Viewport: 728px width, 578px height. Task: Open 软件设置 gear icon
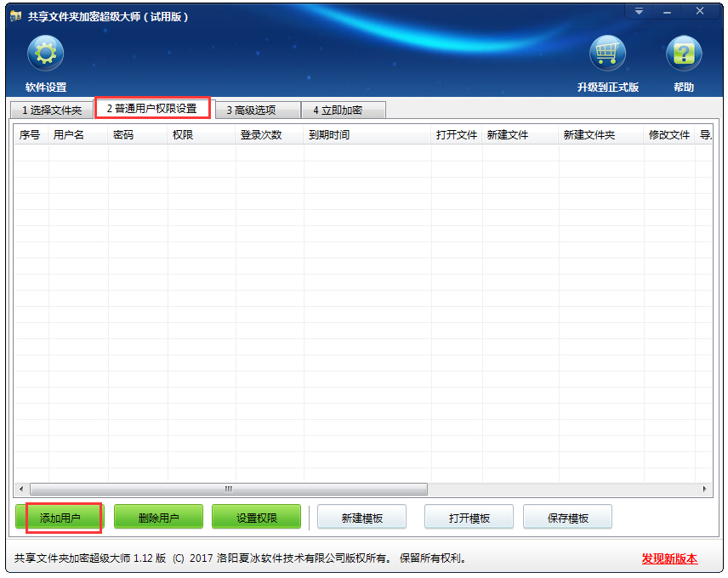45,54
